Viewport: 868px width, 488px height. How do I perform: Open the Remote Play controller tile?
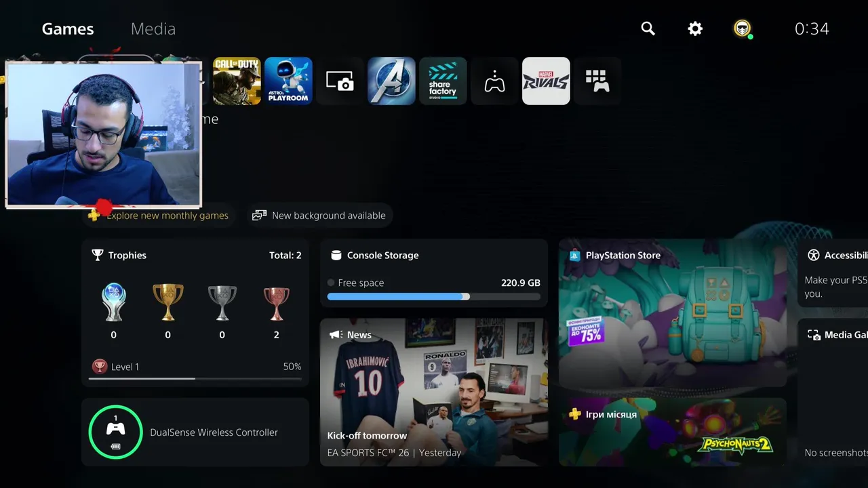click(494, 81)
